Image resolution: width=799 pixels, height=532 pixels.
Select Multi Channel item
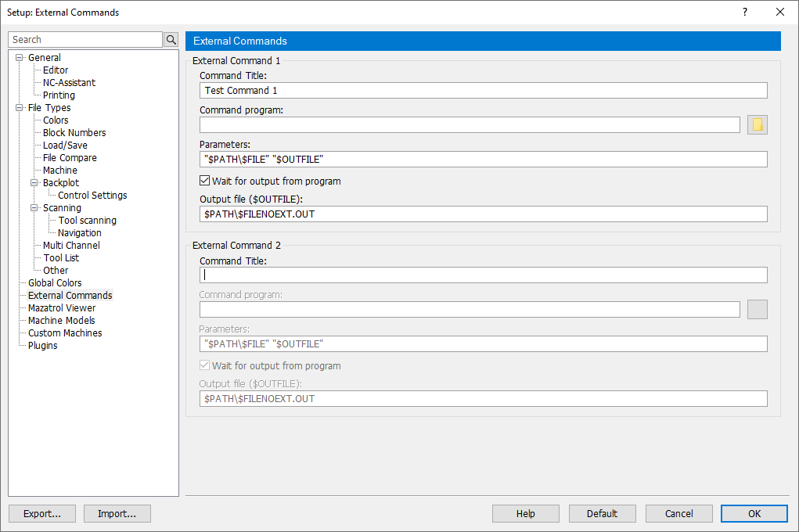tap(71, 245)
